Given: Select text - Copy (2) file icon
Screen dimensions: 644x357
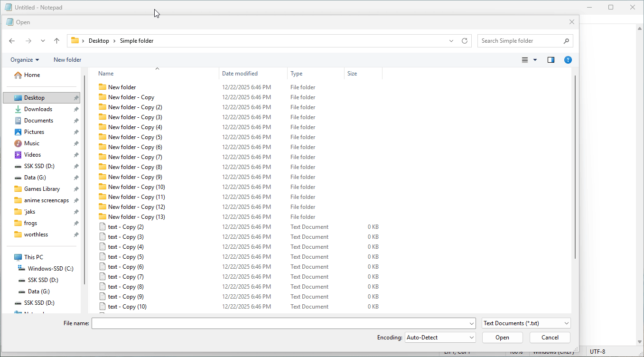Looking at the screenshot, I should pos(103,226).
